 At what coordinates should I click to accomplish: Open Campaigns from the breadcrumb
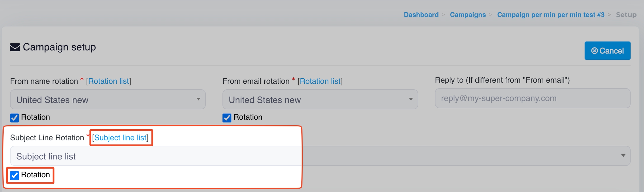[468, 15]
